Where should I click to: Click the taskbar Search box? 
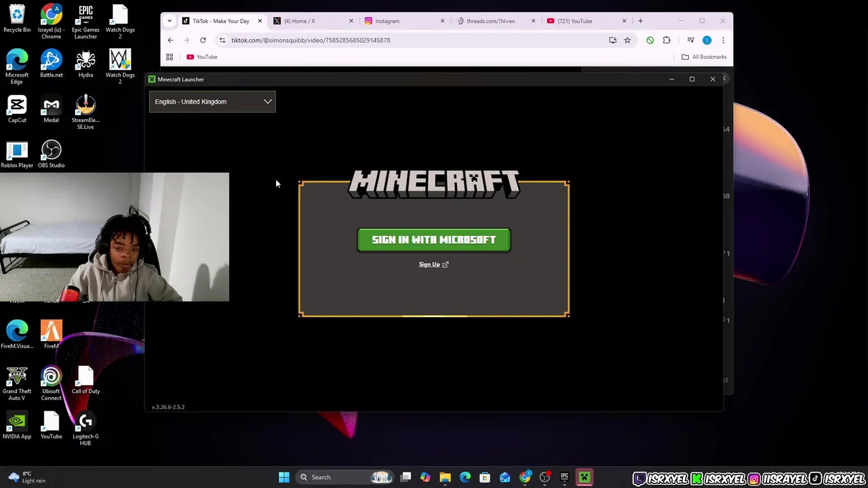345,477
